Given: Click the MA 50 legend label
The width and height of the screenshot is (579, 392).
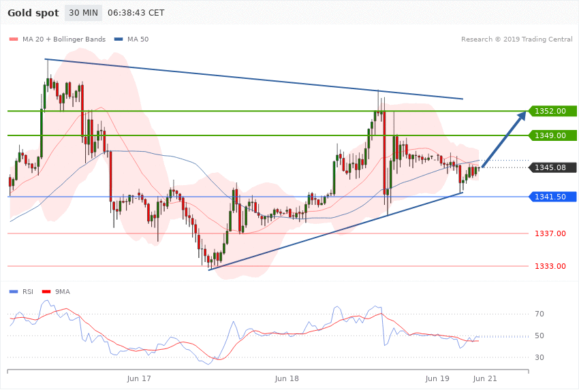Looking at the screenshot, I should (138, 39).
